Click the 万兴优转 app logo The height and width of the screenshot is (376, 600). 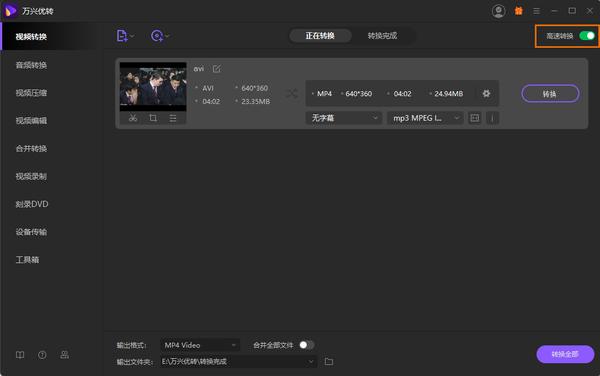coord(10,11)
